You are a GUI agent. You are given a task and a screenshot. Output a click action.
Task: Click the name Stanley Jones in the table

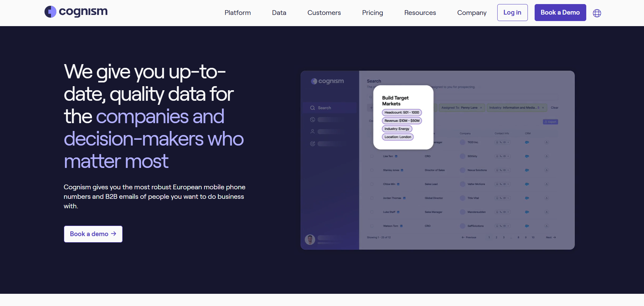(x=391, y=170)
